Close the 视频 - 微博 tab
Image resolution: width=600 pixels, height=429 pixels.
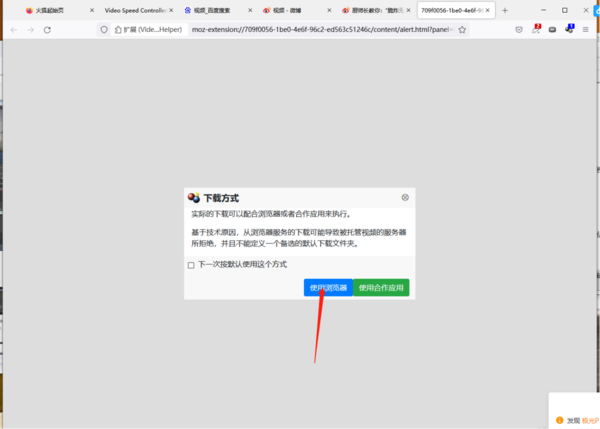click(329, 10)
